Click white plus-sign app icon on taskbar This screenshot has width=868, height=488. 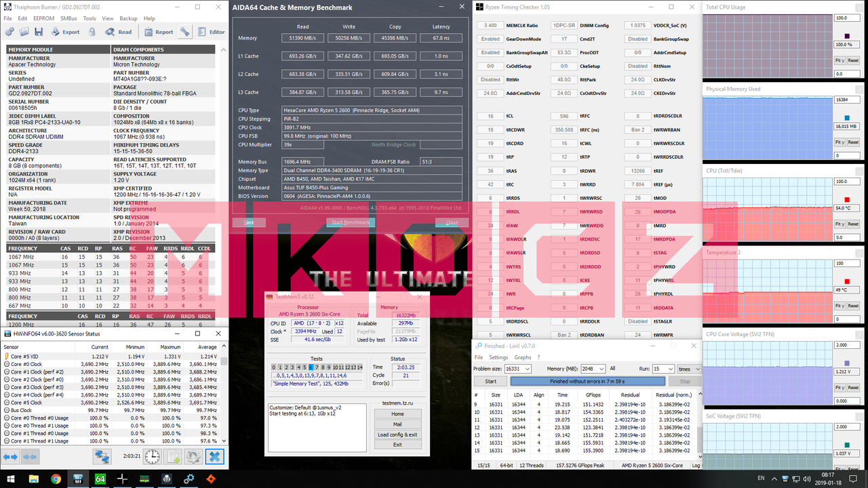click(123, 479)
